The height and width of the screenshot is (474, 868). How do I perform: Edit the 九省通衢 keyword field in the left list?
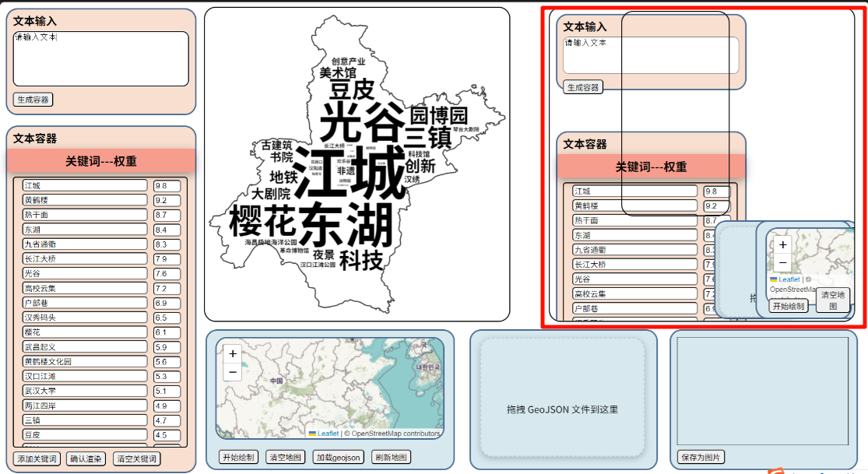[85, 244]
